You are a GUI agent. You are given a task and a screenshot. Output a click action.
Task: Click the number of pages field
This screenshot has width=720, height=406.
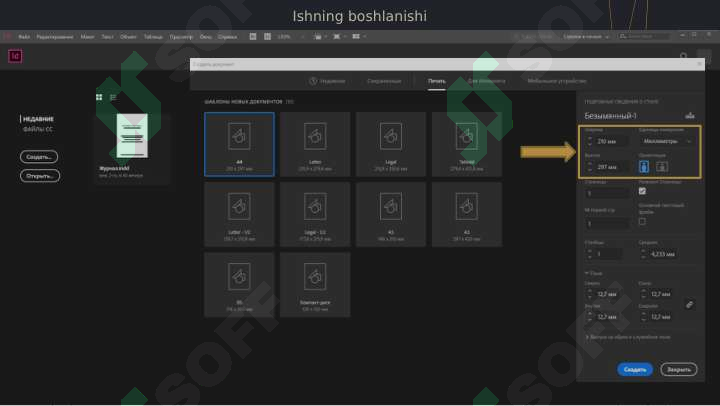pos(607,193)
